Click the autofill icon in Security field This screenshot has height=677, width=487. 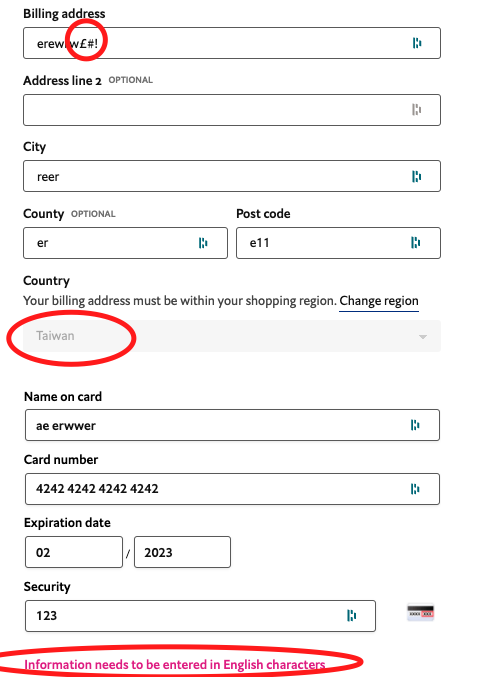point(352,616)
